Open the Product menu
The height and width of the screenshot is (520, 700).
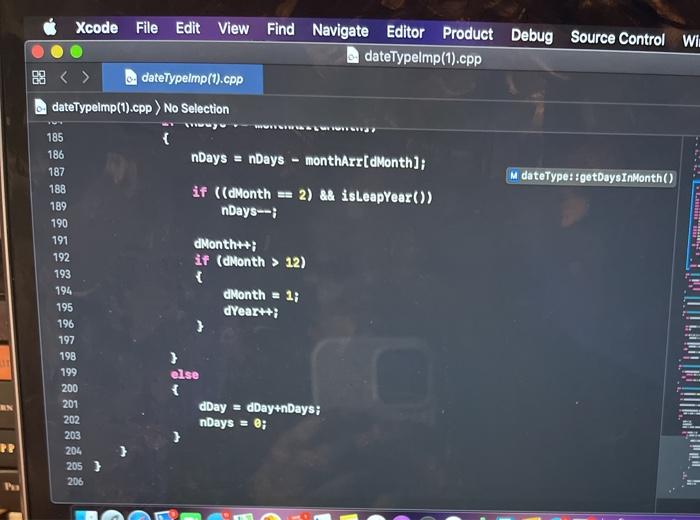(468, 33)
